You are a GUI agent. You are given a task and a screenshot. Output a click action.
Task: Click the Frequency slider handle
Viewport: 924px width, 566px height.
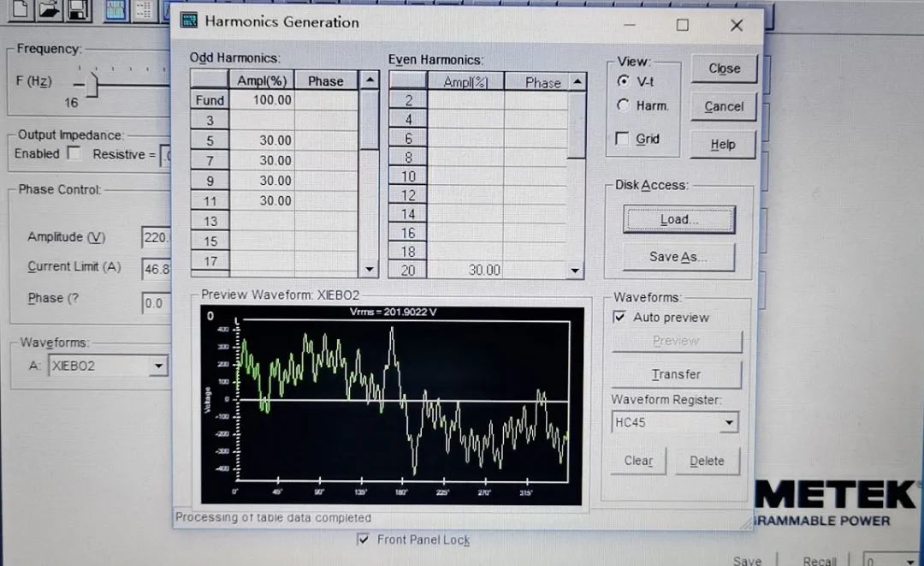point(93,84)
